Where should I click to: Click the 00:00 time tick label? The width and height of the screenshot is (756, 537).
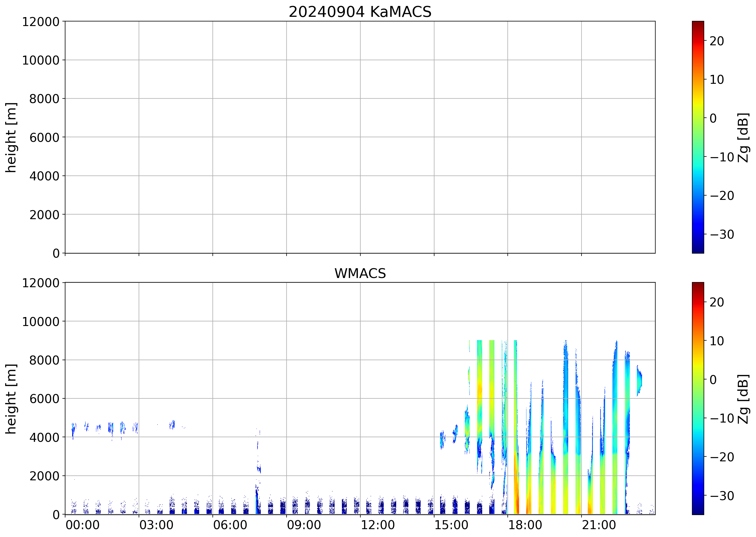(x=82, y=525)
